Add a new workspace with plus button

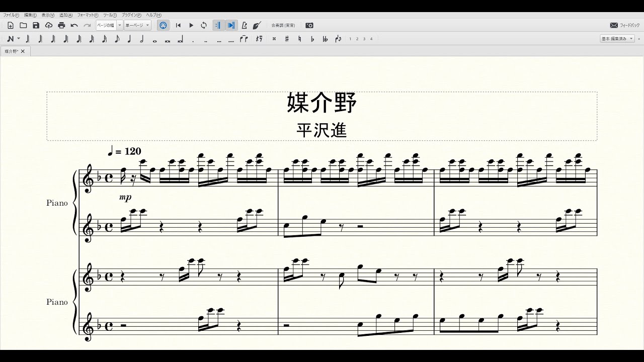pyautogui.click(x=638, y=39)
